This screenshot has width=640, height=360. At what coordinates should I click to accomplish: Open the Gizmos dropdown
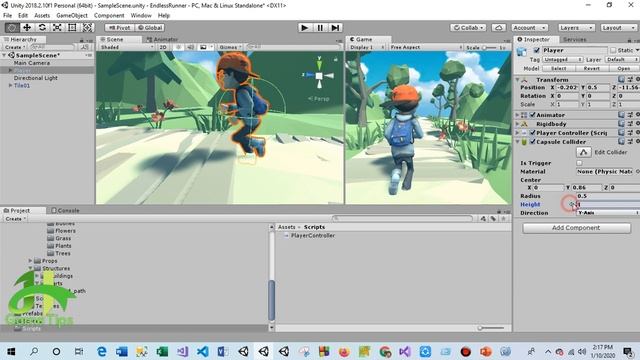230,47
